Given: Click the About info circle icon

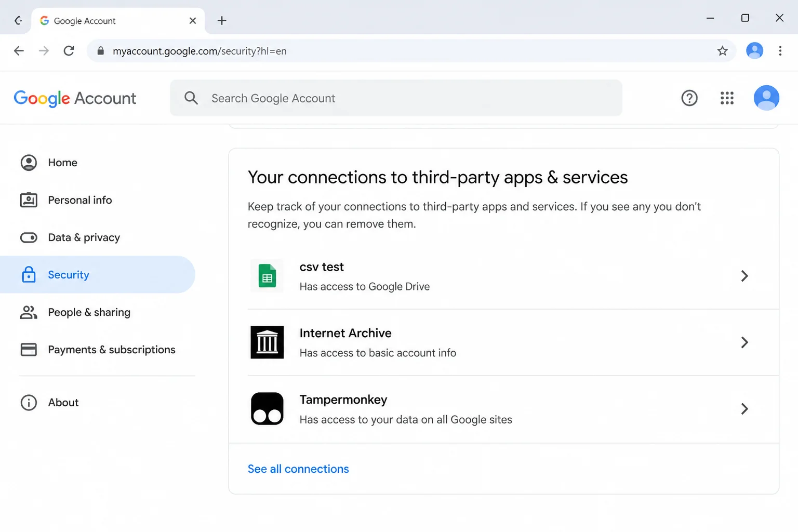Looking at the screenshot, I should tap(29, 403).
